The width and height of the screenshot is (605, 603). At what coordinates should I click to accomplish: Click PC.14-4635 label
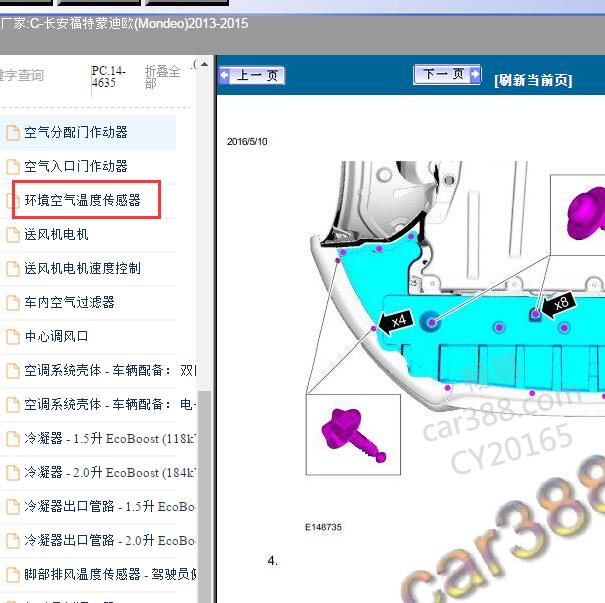coord(109,76)
